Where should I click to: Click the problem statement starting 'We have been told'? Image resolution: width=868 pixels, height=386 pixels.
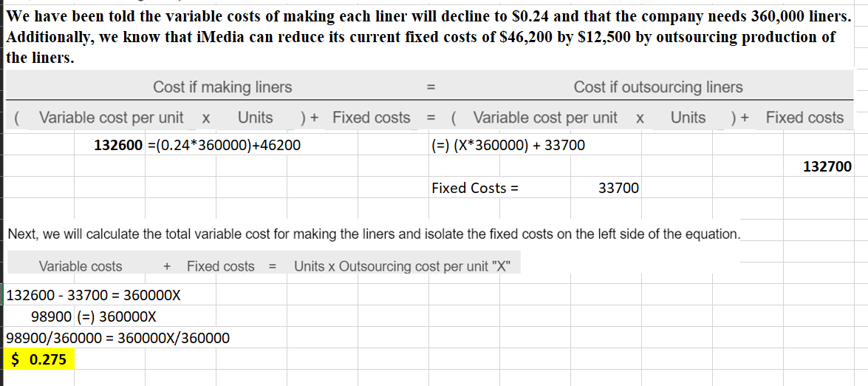tap(428, 37)
